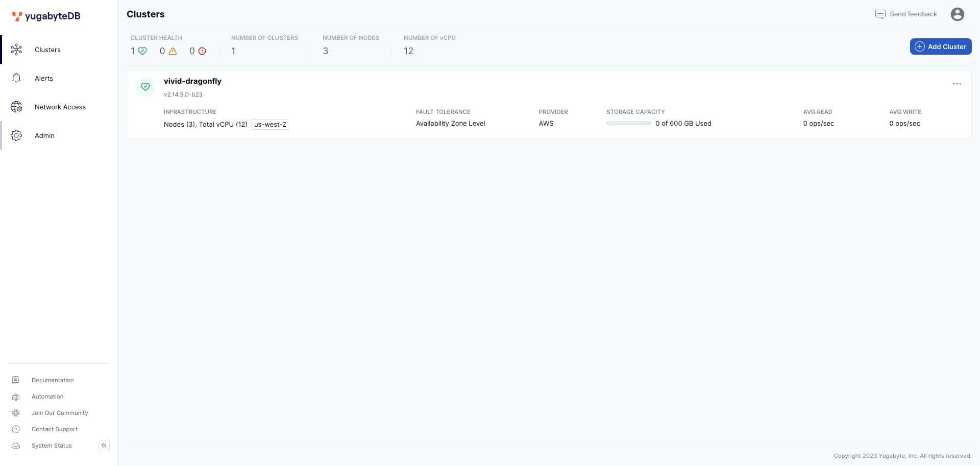Click the FAULT TOLERANCE column label
Viewport: 980px width, 466px height.
coord(443,112)
